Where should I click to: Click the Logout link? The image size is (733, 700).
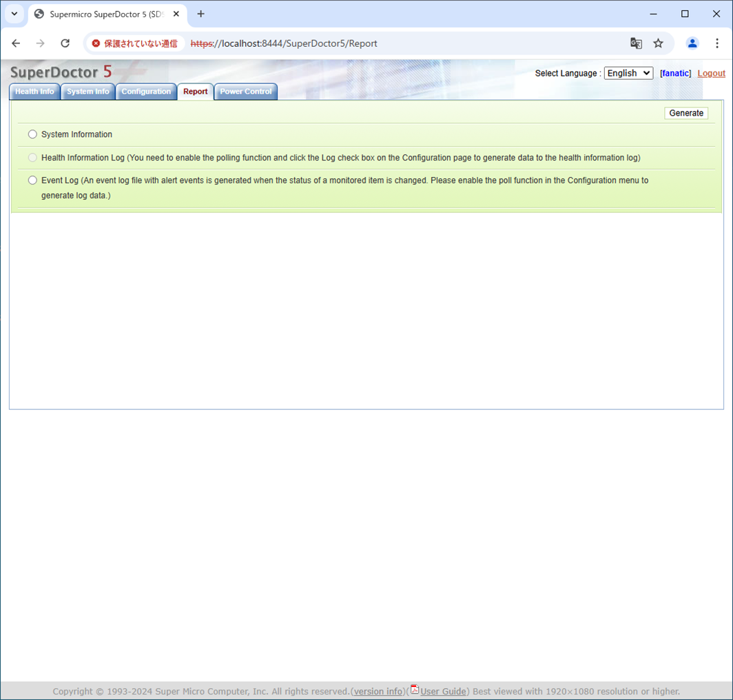tap(711, 74)
